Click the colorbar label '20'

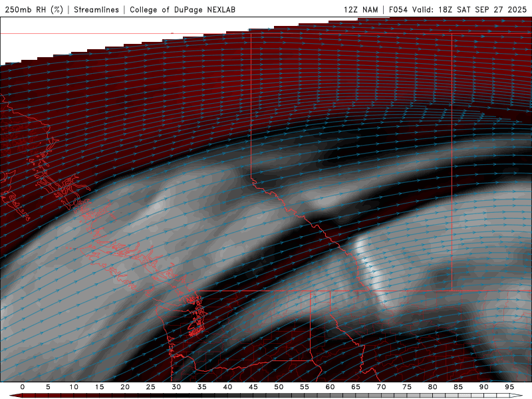coord(125,387)
